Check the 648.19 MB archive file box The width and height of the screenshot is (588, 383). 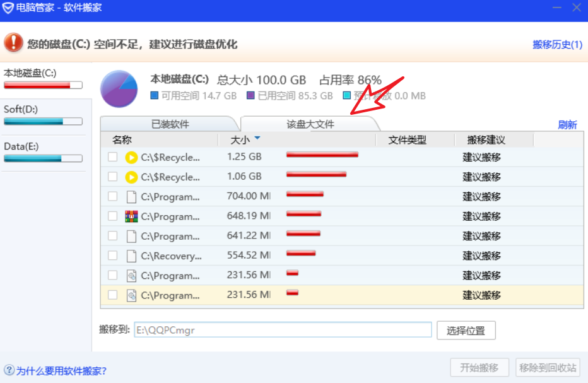(x=112, y=216)
